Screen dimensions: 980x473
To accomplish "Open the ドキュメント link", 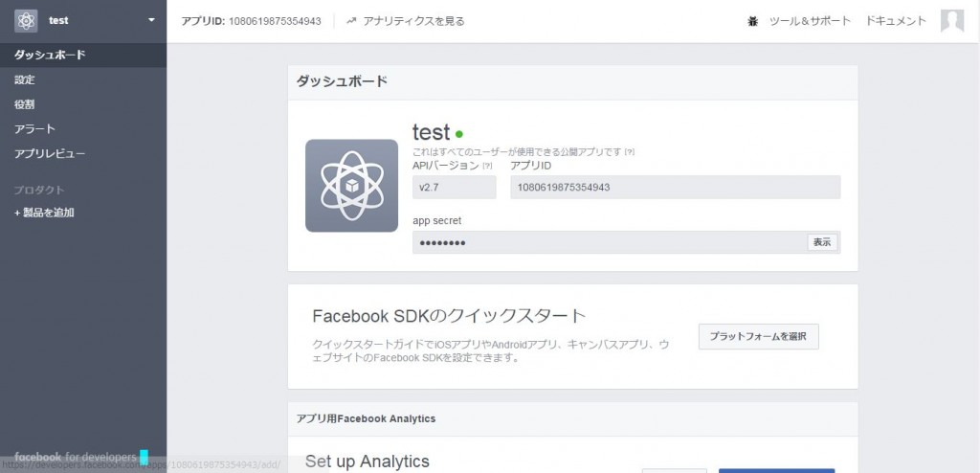I will [x=896, y=21].
